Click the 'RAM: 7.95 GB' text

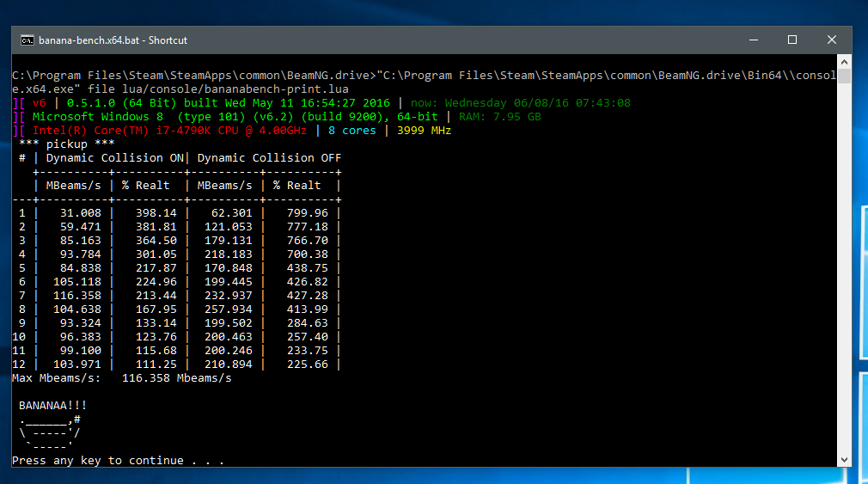coord(500,117)
